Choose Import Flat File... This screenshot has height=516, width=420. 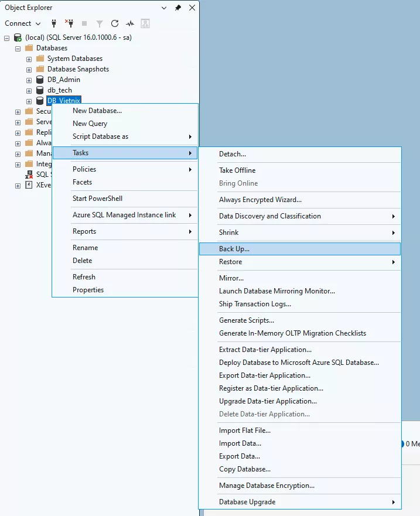pyautogui.click(x=300, y=430)
